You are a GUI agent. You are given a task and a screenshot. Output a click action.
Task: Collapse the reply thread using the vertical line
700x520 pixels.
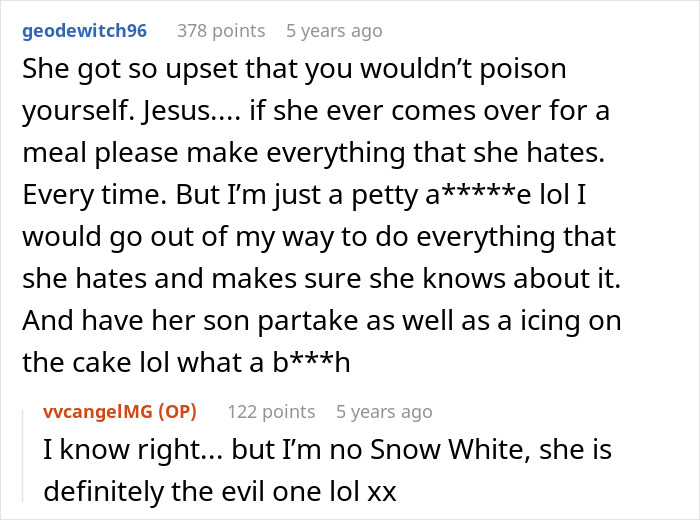coord(23,455)
